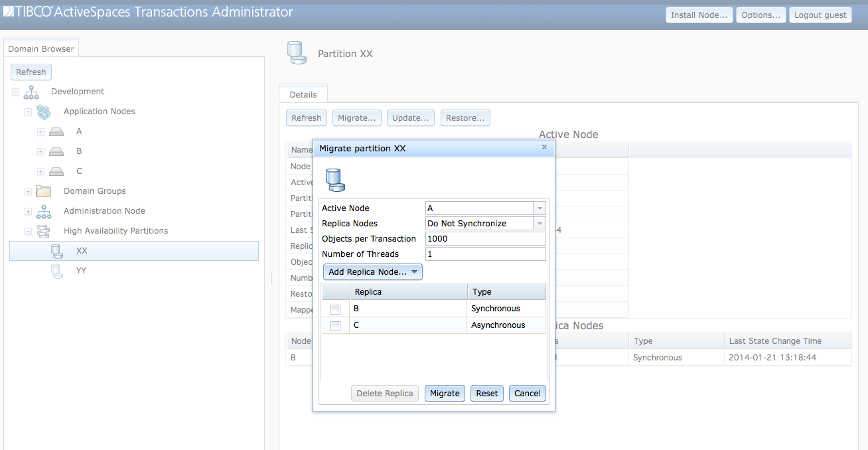Click the High Availability Partitions icon
Image resolution: width=868 pixels, height=450 pixels.
click(x=43, y=230)
